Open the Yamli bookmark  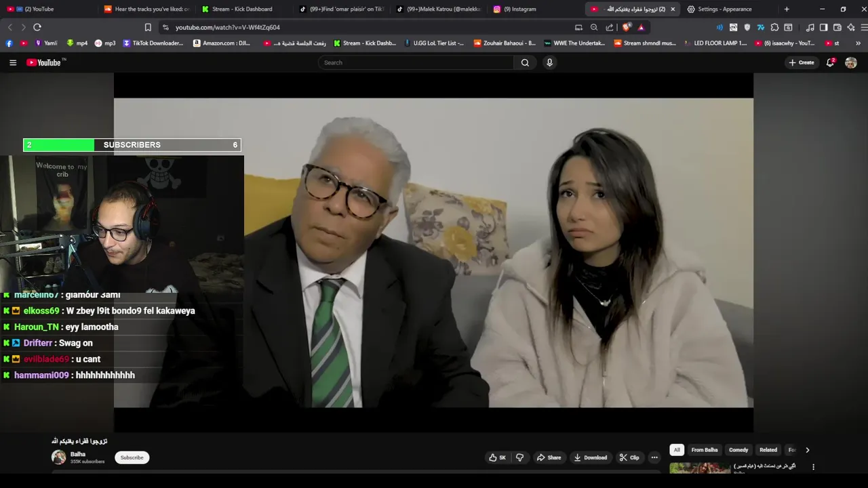(45, 43)
